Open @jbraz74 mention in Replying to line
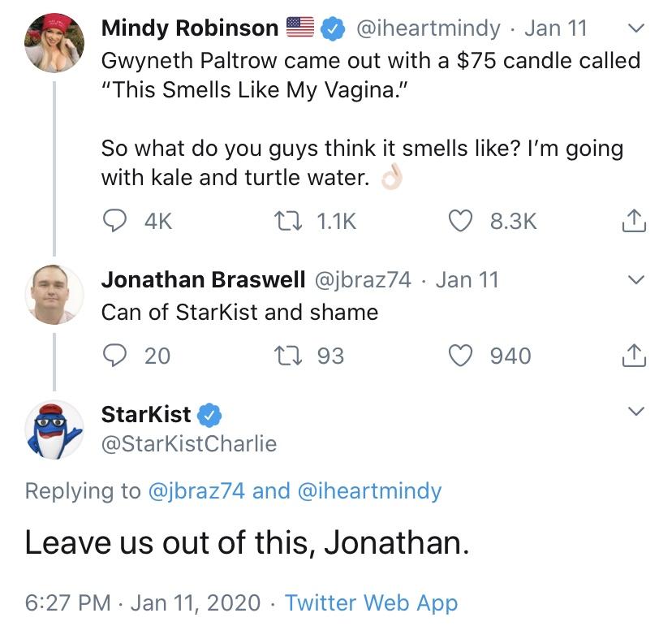This screenshot has height=639, width=672. click(x=196, y=491)
